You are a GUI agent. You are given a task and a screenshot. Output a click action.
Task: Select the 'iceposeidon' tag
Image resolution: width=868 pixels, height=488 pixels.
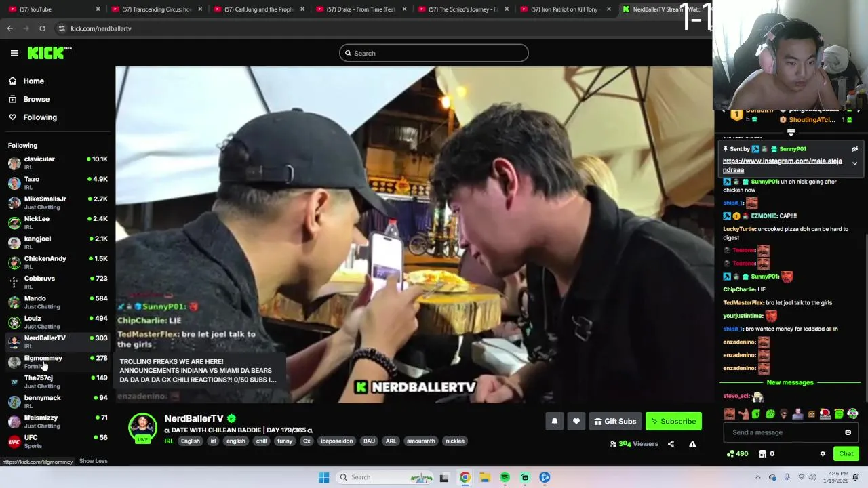tap(337, 441)
